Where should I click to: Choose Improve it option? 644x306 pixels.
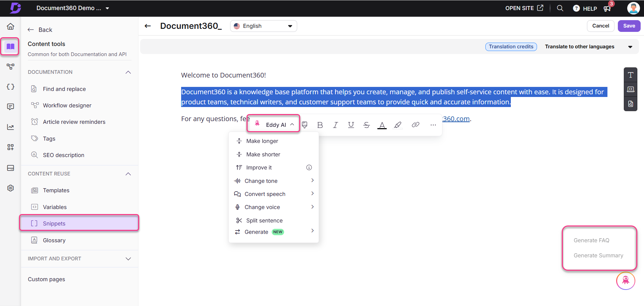[x=259, y=167]
